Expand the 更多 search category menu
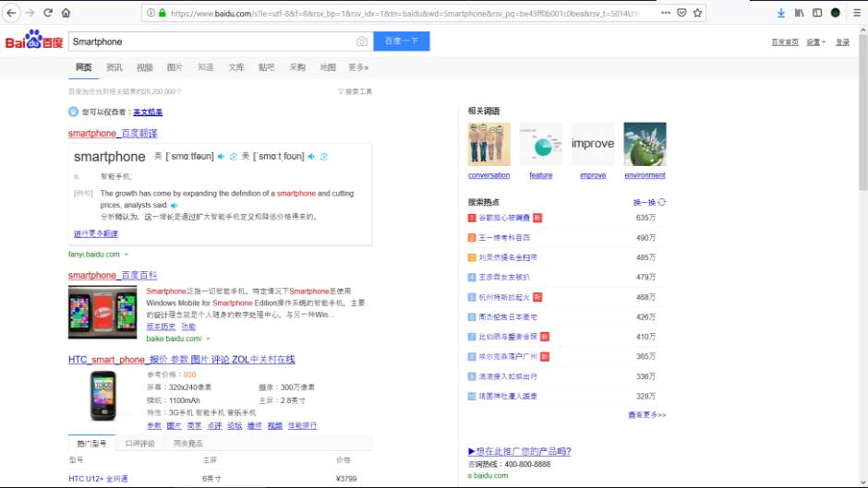Viewport: 868px width, 488px height. coord(358,67)
